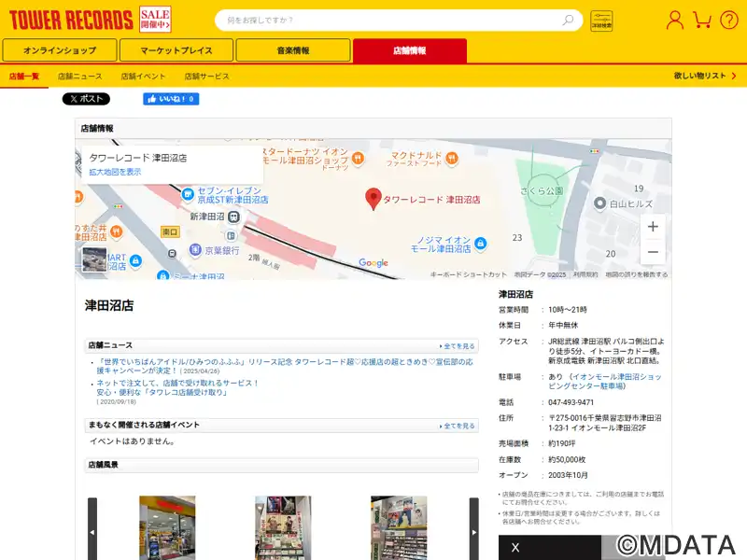Click the 京葉銀行 map marker

[195, 249]
